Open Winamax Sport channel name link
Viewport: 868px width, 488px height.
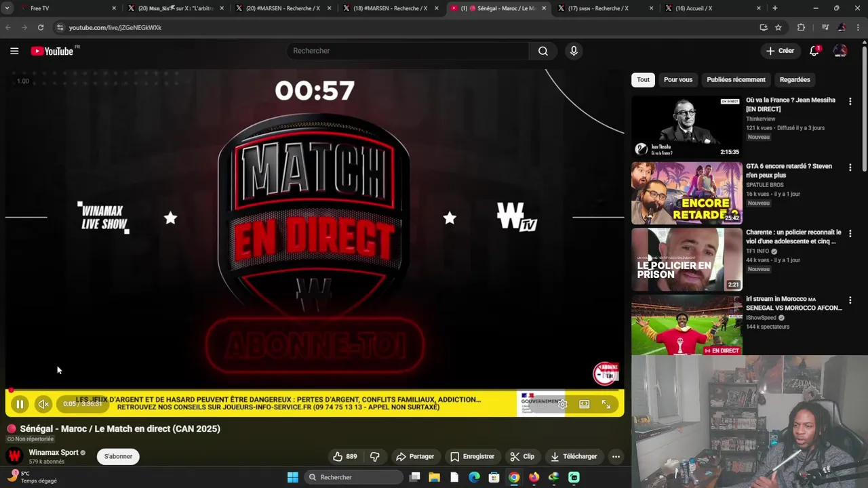click(54, 452)
